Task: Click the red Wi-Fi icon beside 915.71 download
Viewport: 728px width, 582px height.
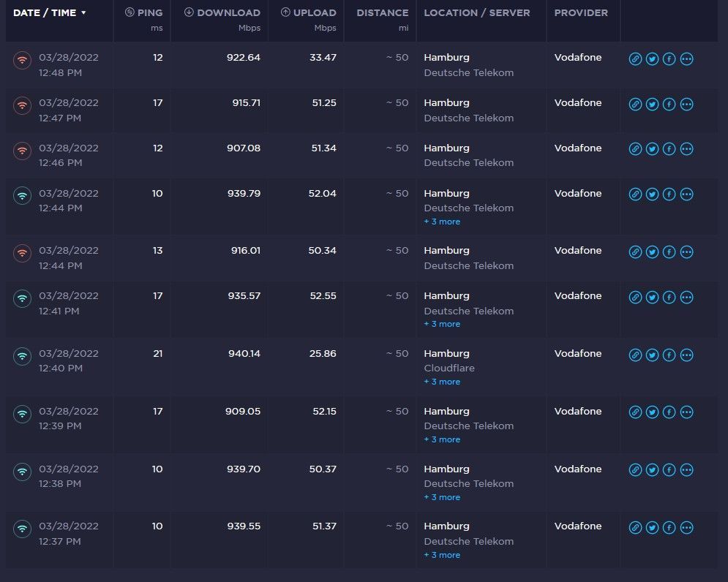Action: pyautogui.click(x=22, y=105)
